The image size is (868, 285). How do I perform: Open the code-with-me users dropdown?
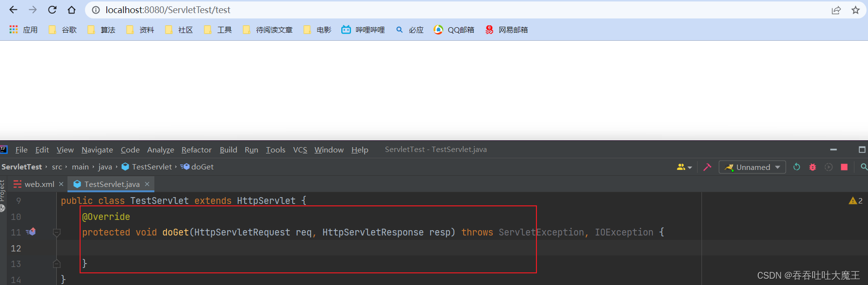(x=684, y=167)
